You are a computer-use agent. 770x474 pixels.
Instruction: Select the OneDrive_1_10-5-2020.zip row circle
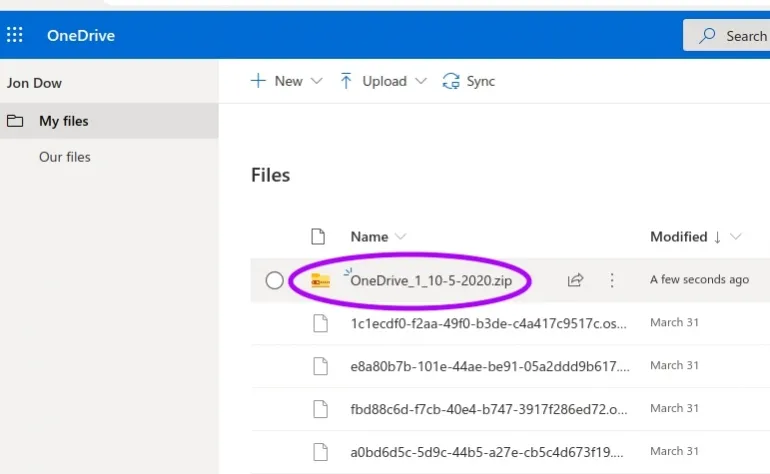point(275,280)
